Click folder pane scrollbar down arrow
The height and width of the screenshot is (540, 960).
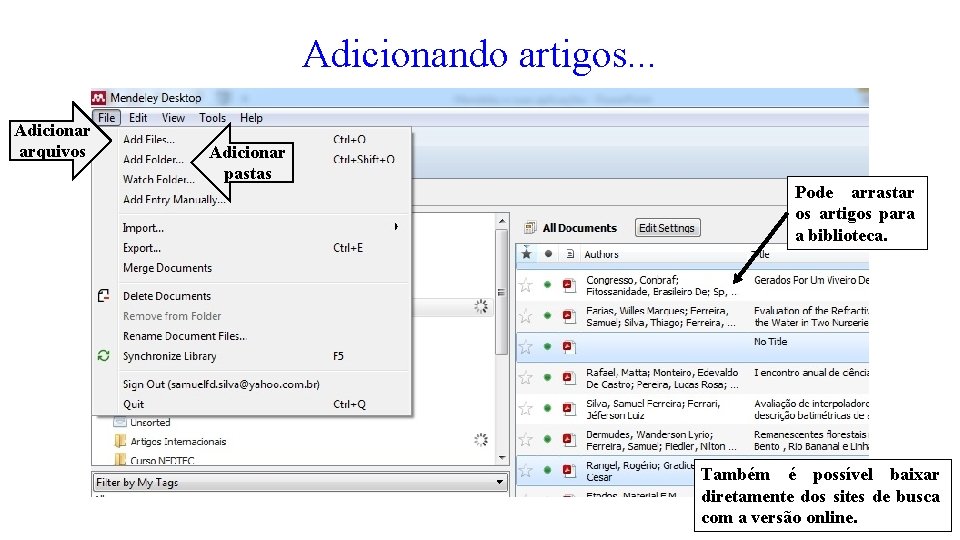(x=502, y=457)
